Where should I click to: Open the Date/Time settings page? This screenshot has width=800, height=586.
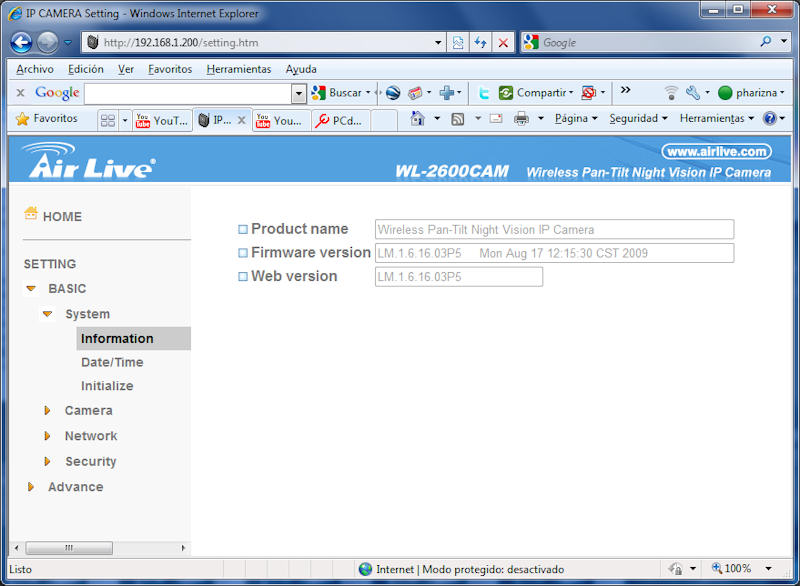(x=112, y=363)
